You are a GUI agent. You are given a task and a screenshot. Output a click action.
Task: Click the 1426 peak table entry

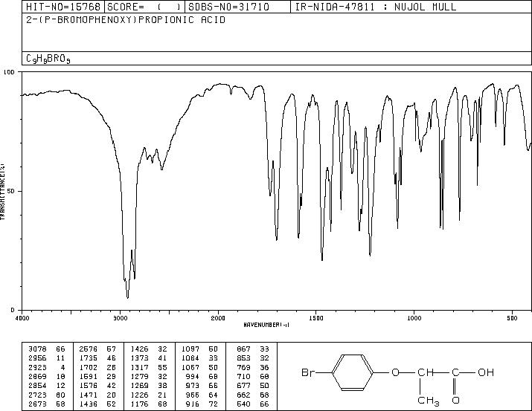click(139, 349)
